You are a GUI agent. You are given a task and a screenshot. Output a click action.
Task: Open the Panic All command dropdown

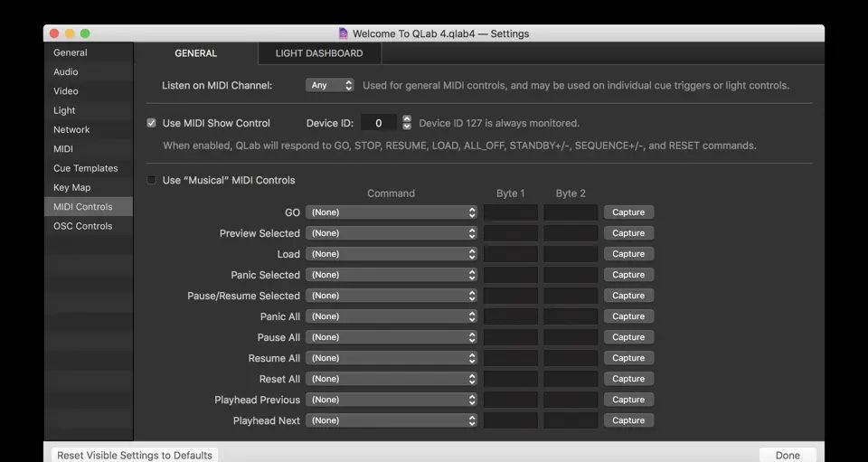click(x=392, y=316)
